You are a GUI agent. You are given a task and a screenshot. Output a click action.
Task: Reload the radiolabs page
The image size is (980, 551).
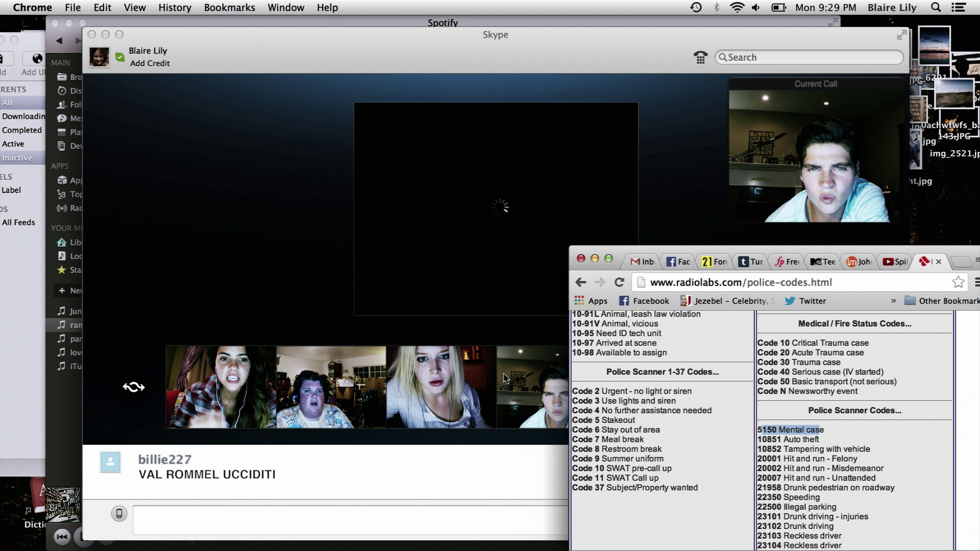coord(619,282)
